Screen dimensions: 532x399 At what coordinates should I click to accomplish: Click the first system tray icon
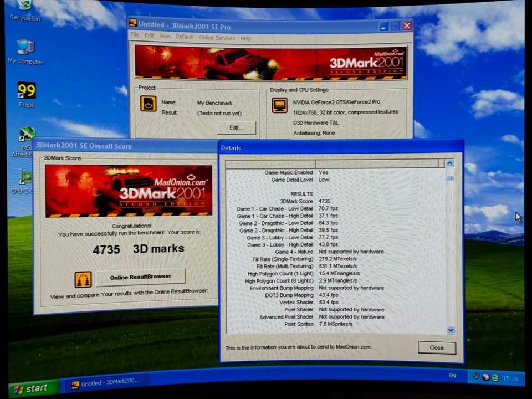tap(476, 376)
